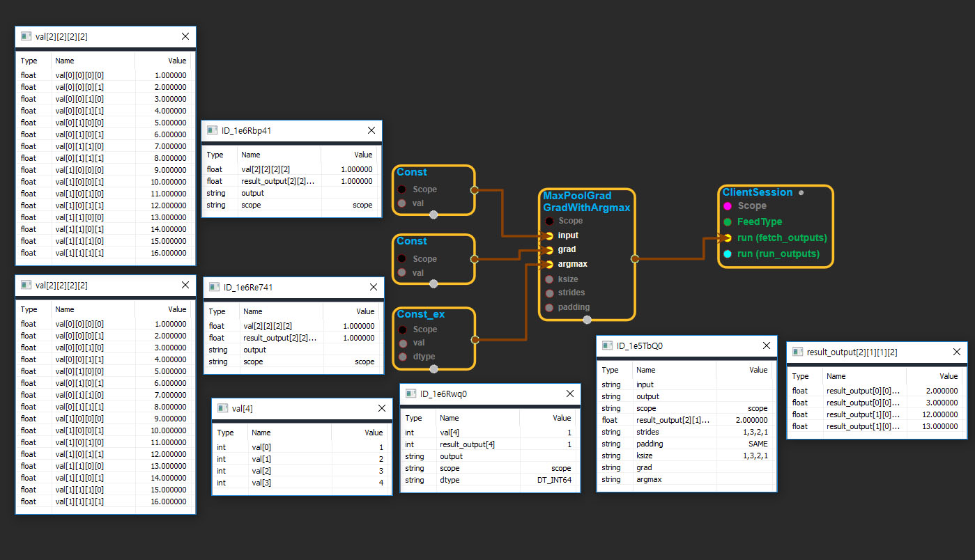Viewport: 975px width, 560px height.
Task: Toggle the gray dot beside ClientSession title
Action: click(x=801, y=193)
